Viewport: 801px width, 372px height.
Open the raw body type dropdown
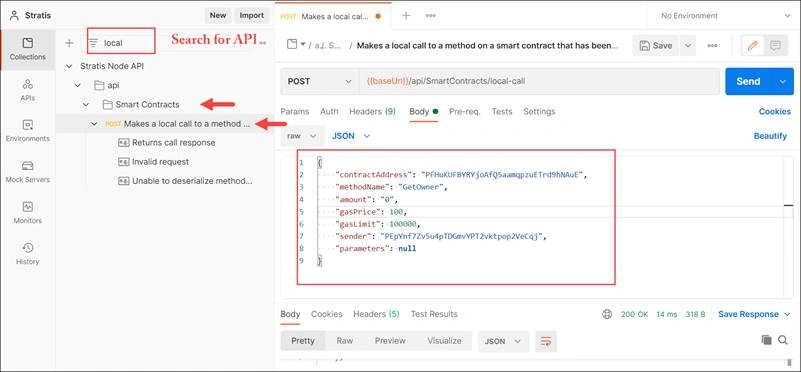pos(302,136)
